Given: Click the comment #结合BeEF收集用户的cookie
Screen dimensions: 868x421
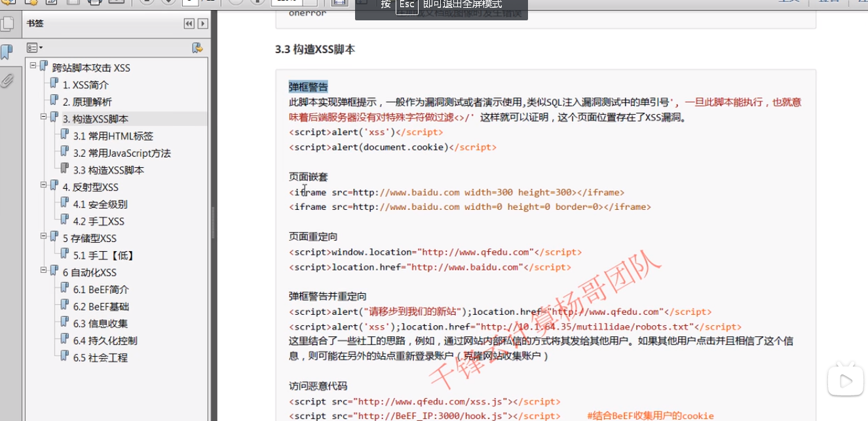Looking at the screenshot, I should (651, 416).
